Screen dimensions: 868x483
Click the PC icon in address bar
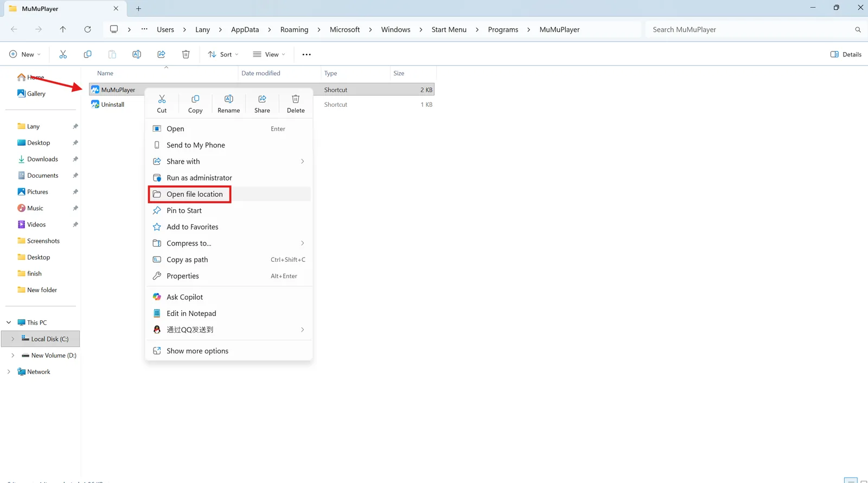point(114,29)
